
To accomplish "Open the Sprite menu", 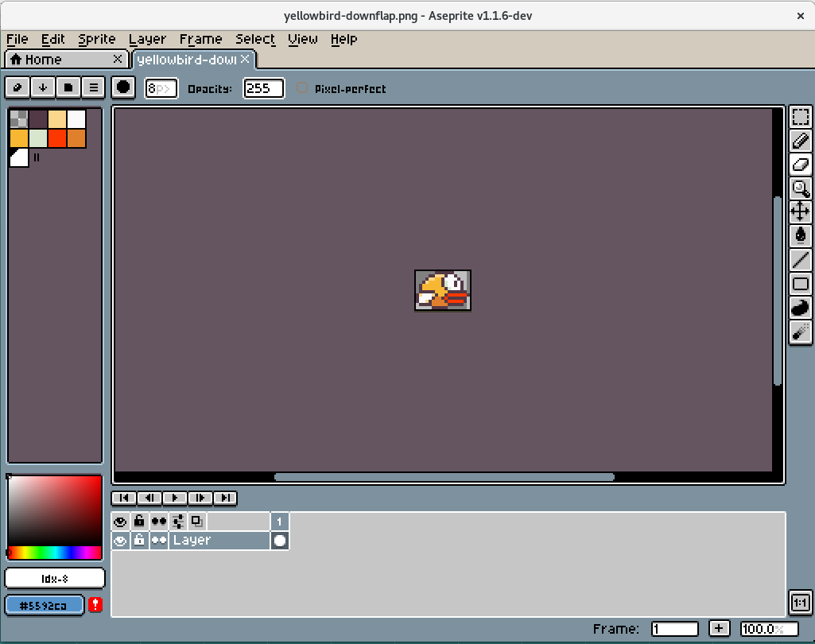I will coord(97,40).
